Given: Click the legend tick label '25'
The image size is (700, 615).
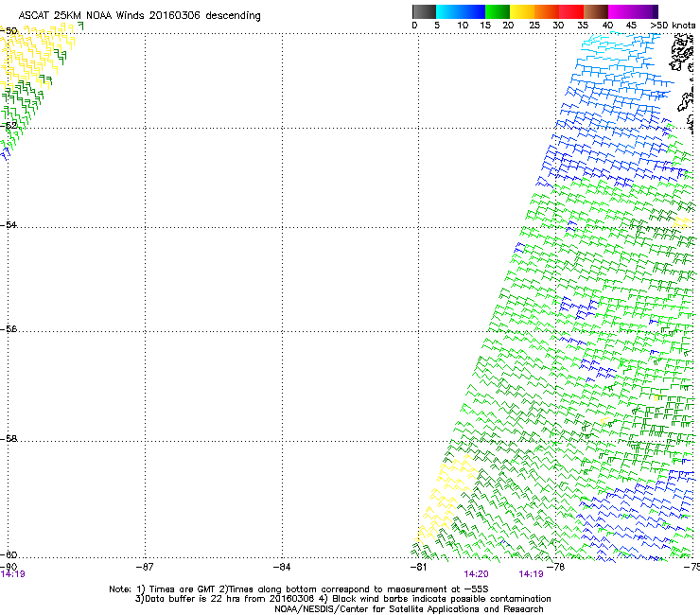Looking at the screenshot, I should tap(534, 26).
